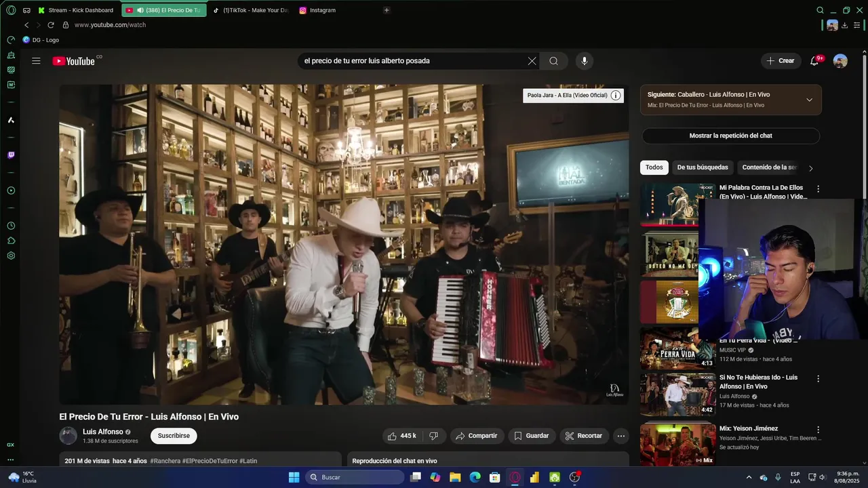Open Opera GX main menu logo

(11, 10)
